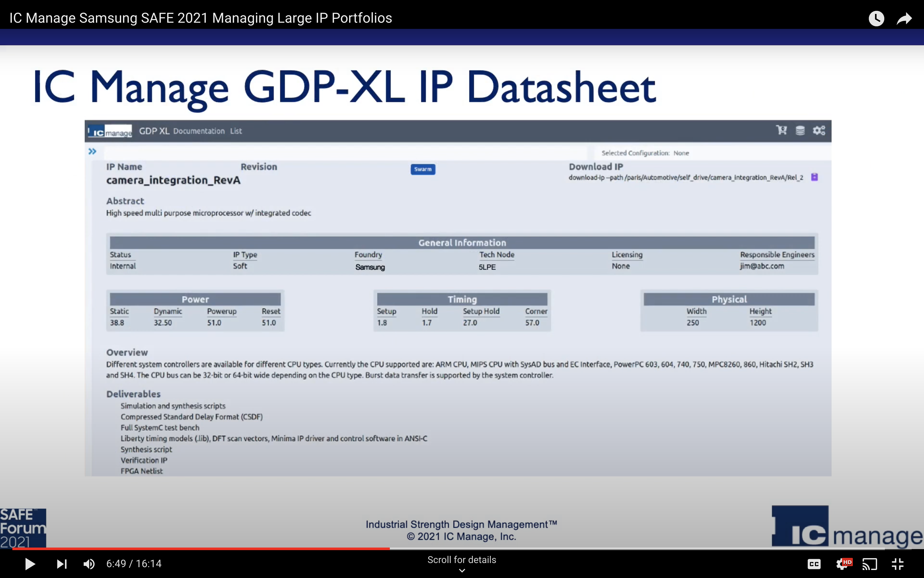
Task: Click the Corner value 57.0
Action: [532, 323]
